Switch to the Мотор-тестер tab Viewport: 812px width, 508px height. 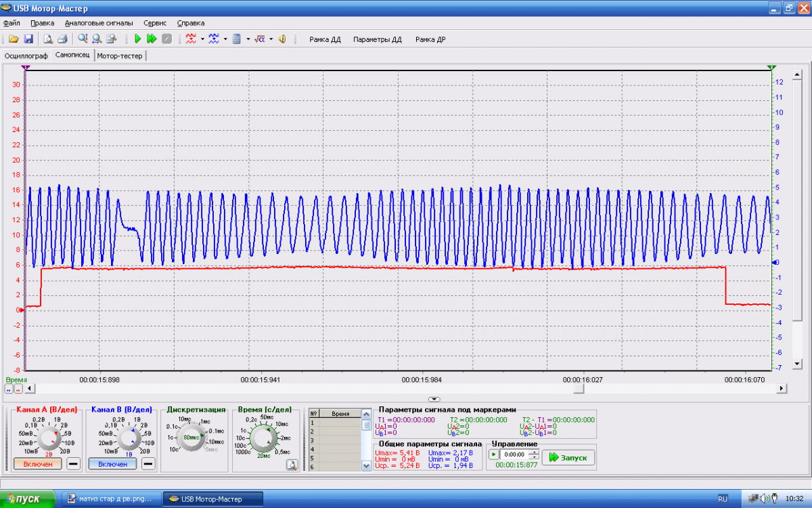point(120,56)
